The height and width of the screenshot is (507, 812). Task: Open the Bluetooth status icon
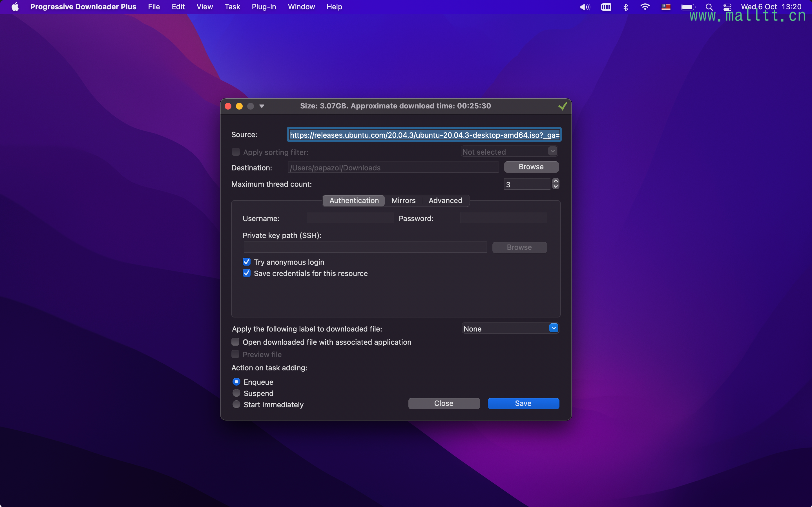coord(625,7)
